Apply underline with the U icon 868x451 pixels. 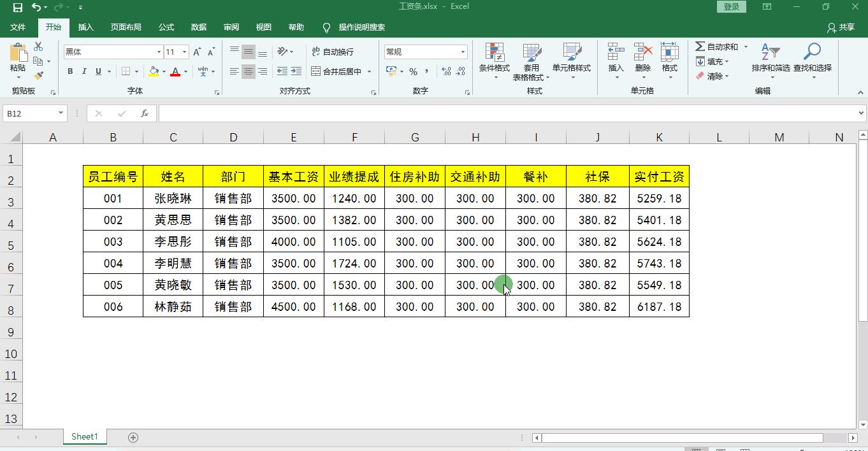coord(97,71)
